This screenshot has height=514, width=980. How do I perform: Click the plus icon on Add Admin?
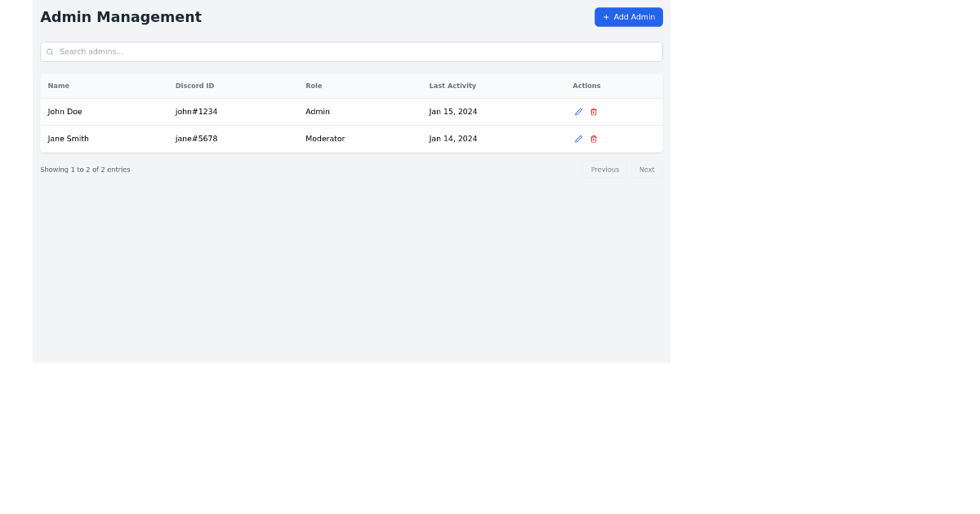tap(605, 16)
